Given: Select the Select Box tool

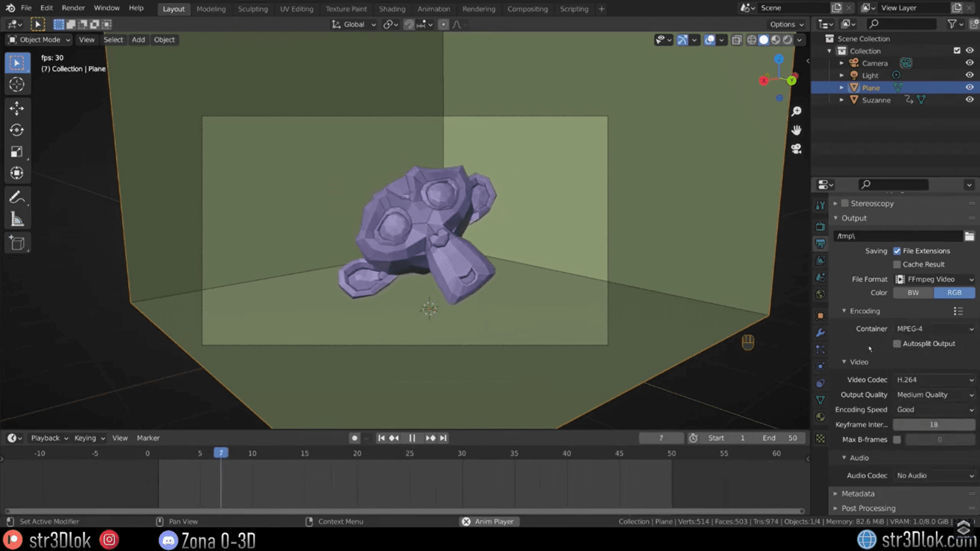Looking at the screenshot, I should click(x=17, y=63).
